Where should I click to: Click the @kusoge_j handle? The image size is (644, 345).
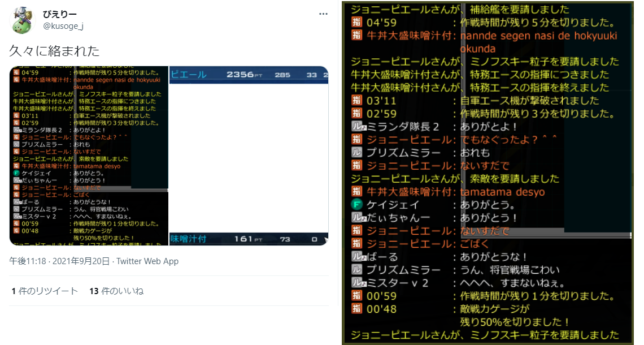63,27
